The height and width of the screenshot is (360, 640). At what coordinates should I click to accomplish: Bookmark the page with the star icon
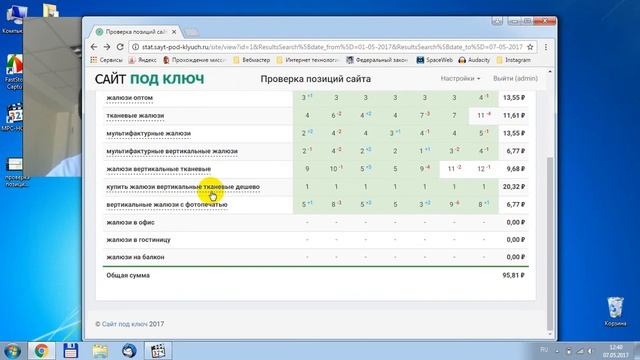[x=530, y=47]
